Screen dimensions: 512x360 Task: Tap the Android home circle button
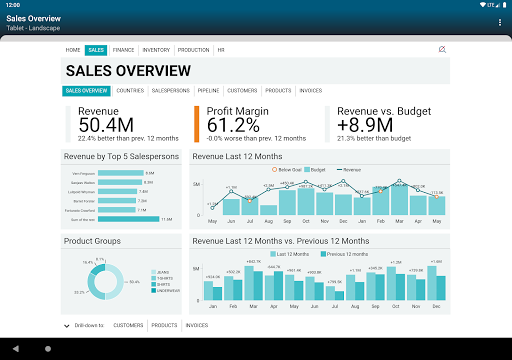tap(48, 349)
